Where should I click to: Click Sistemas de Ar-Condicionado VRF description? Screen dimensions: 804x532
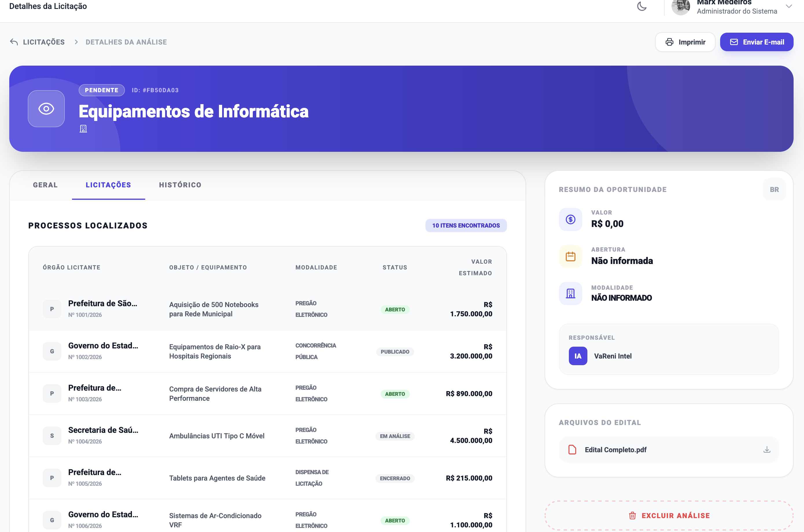pyautogui.click(x=215, y=520)
